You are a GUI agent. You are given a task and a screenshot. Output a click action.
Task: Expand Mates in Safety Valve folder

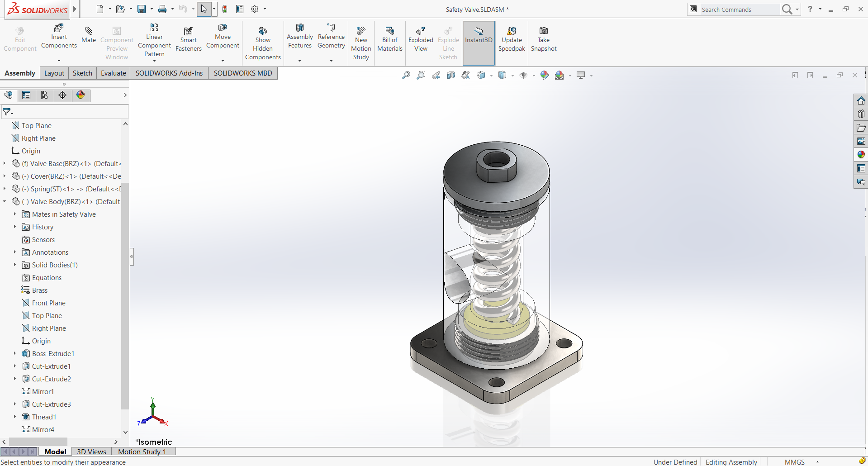tap(15, 214)
